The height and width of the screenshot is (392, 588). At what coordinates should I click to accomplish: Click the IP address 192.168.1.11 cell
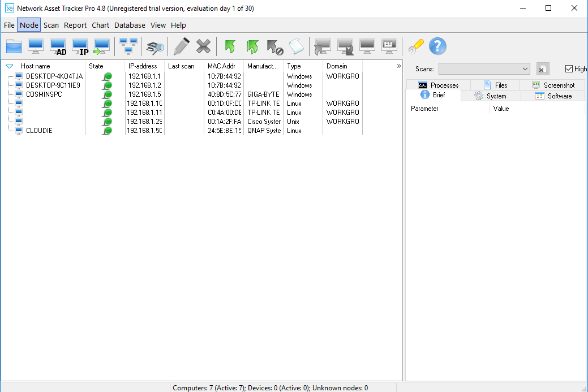pos(144,113)
